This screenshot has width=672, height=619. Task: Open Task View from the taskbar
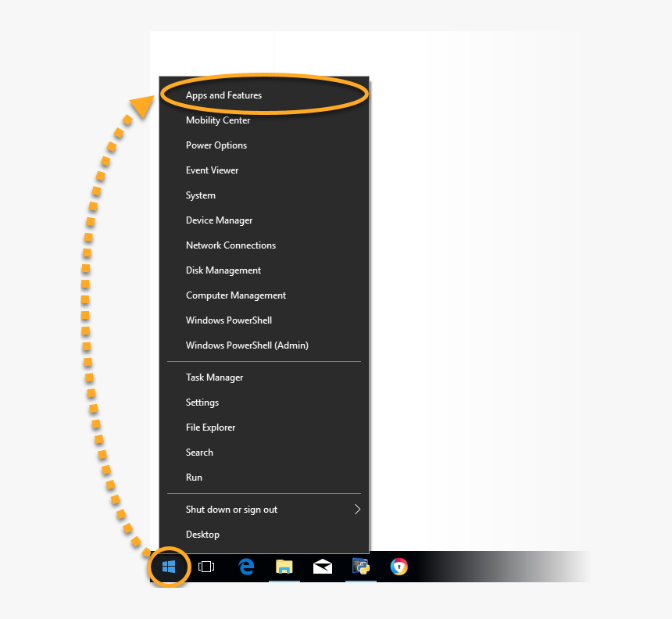click(x=206, y=567)
